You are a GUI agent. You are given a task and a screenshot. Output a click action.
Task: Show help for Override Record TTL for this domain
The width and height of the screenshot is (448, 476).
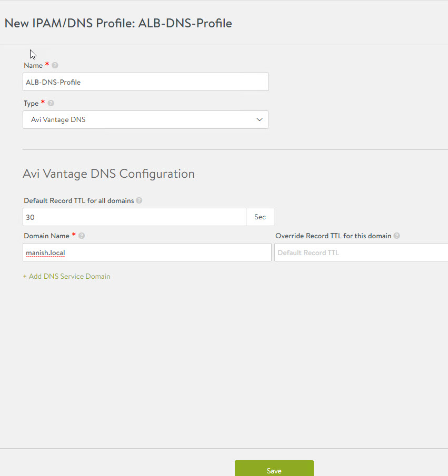coord(396,236)
